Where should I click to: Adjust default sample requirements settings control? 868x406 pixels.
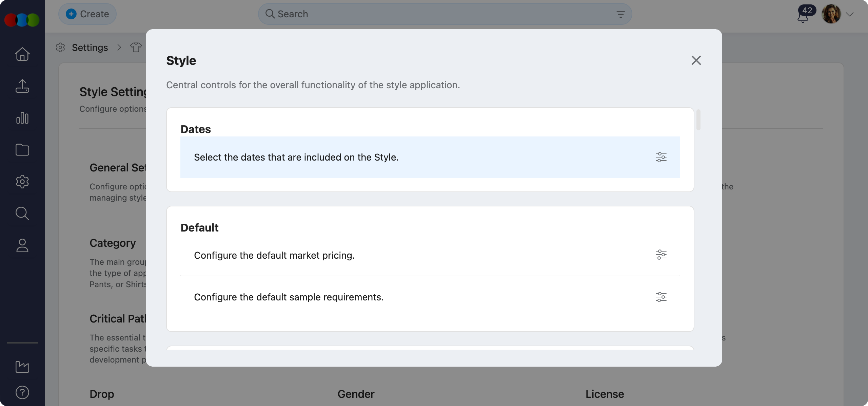pos(661,297)
